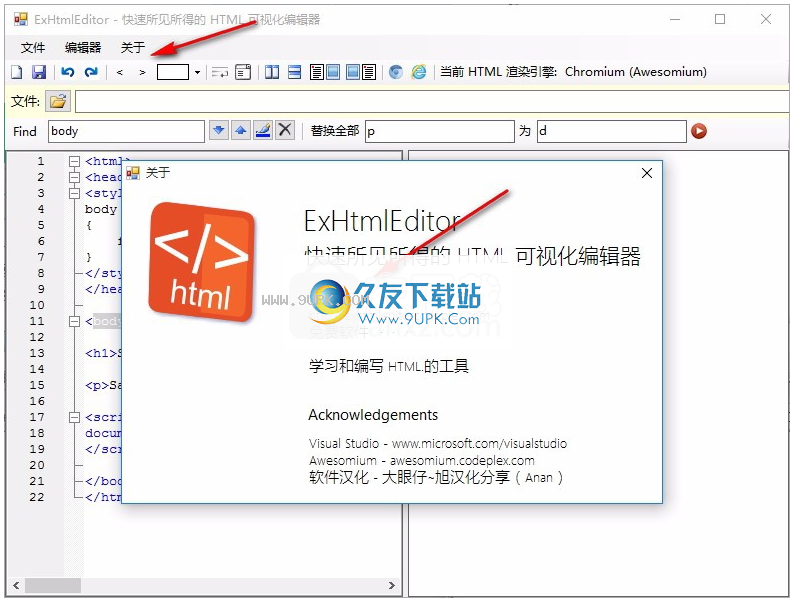Click the application icon in title bar
The width and height of the screenshot is (796, 605).
click(21, 19)
